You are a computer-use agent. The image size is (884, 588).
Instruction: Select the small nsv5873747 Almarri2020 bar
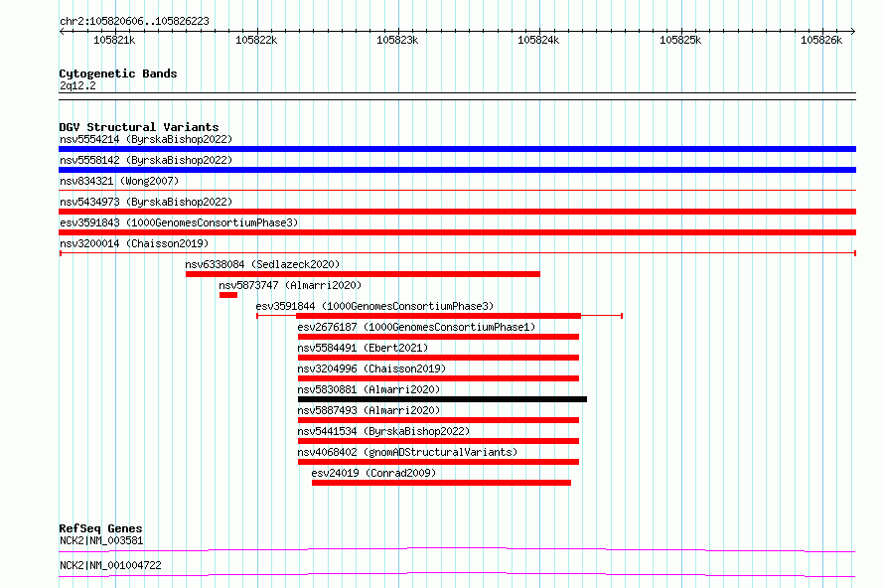coord(228,295)
